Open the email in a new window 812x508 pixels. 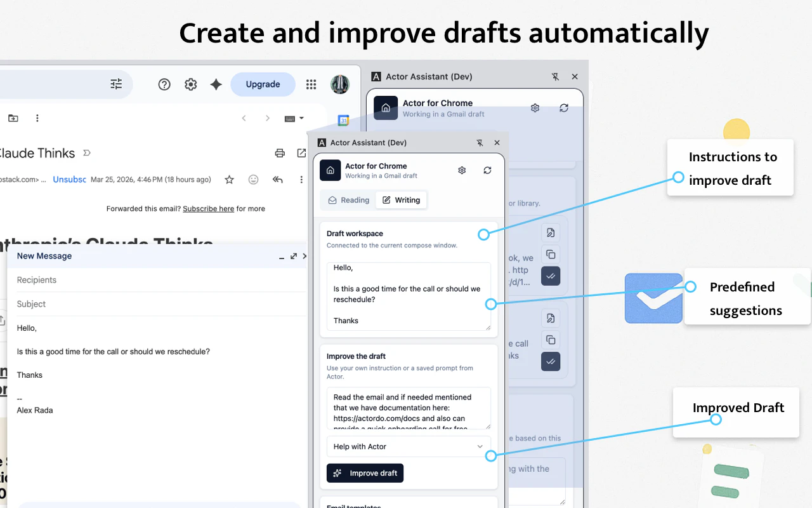pos(301,153)
